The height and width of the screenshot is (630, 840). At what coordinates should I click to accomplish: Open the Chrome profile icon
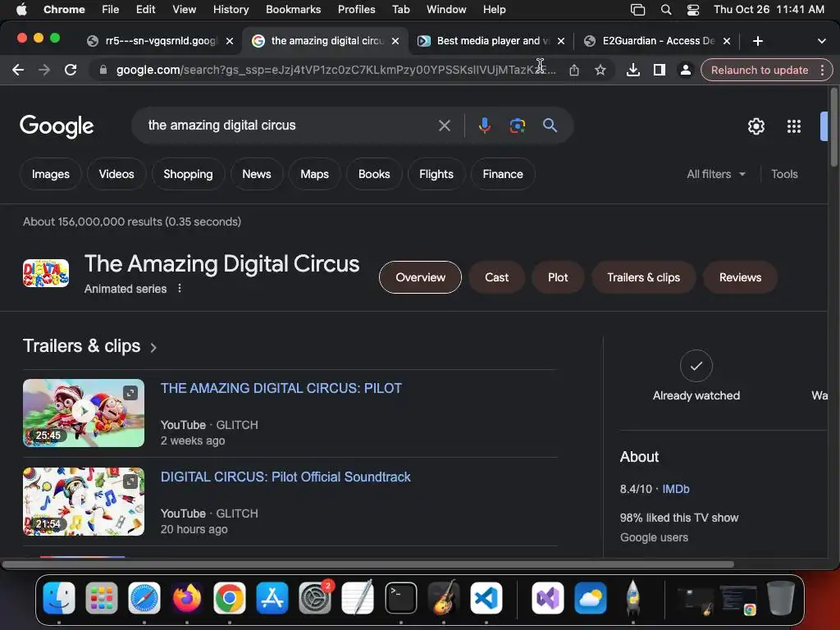coord(685,71)
